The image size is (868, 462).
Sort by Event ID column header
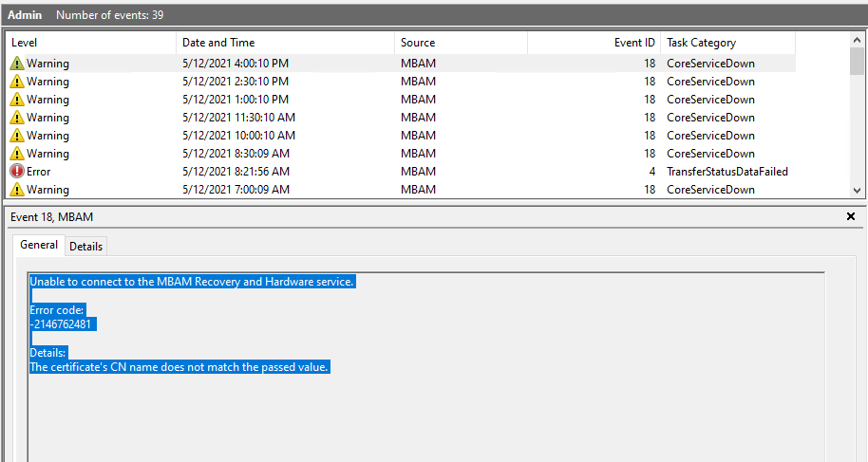[x=594, y=43]
